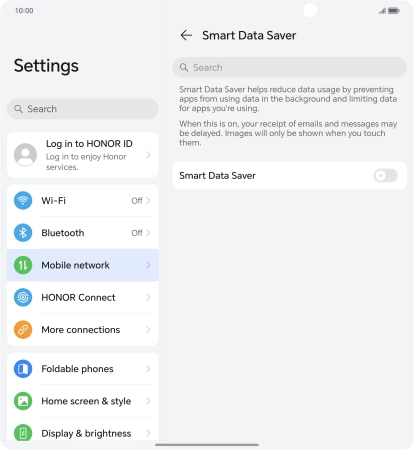Open the More connections menu item
Screen dimensions: 414x450
(x=83, y=330)
